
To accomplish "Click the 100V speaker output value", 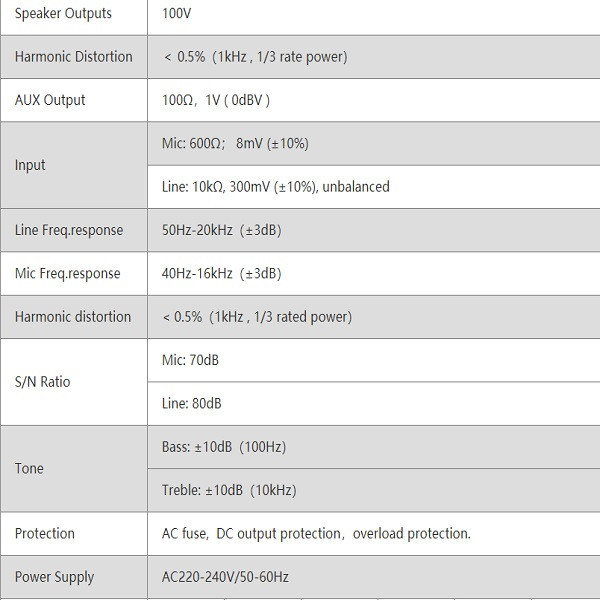I will tap(177, 14).
